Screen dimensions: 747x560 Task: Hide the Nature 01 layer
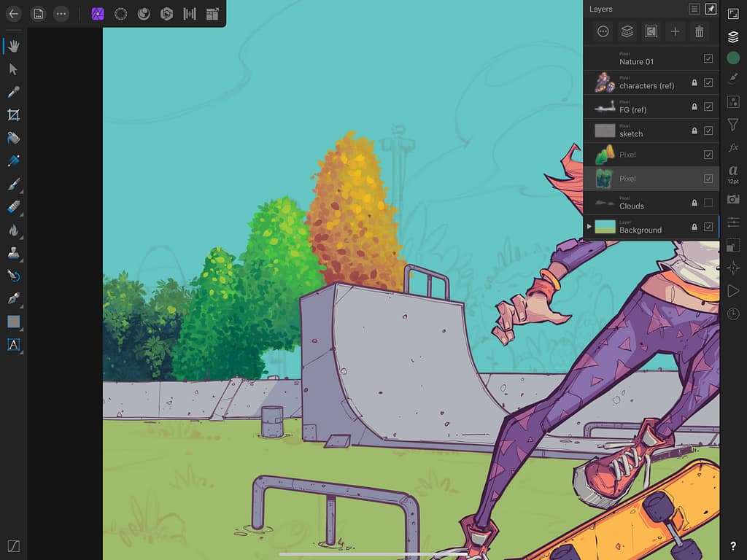(707, 58)
